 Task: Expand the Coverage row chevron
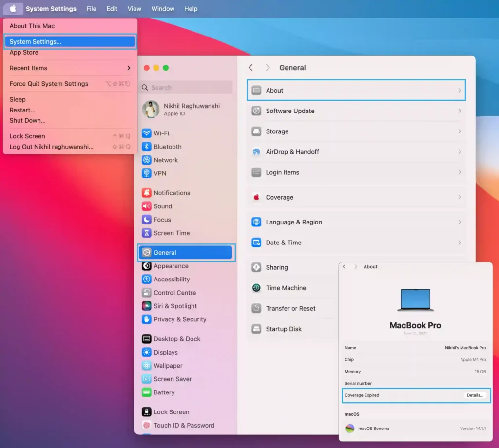[460, 197]
